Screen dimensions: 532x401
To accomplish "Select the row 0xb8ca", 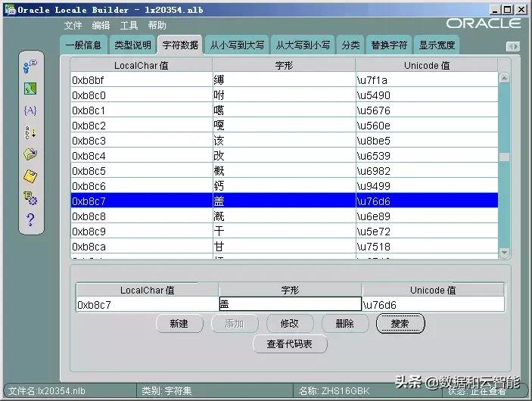I will coord(285,247).
